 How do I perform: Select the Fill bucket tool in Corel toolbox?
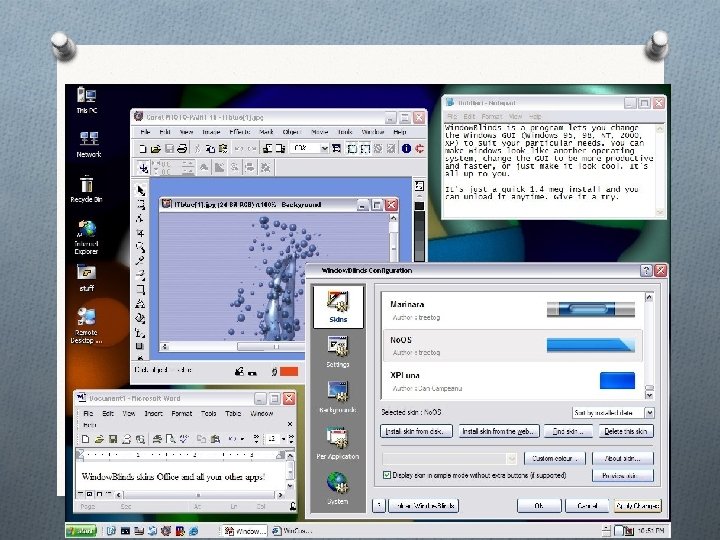[141, 318]
